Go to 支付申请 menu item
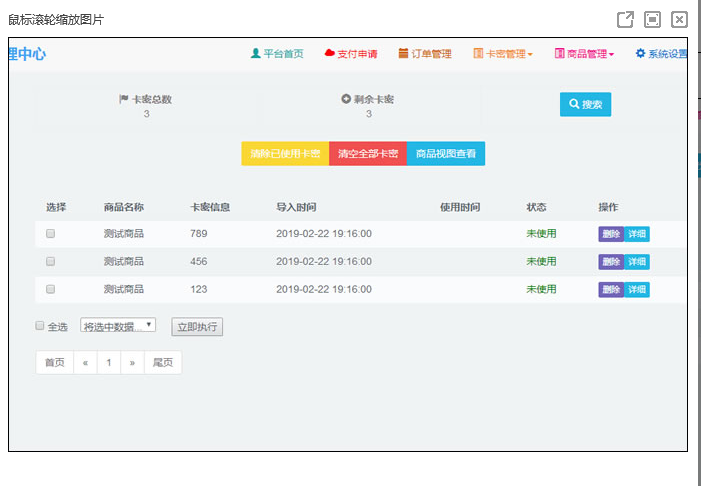 (x=351, y=54)
